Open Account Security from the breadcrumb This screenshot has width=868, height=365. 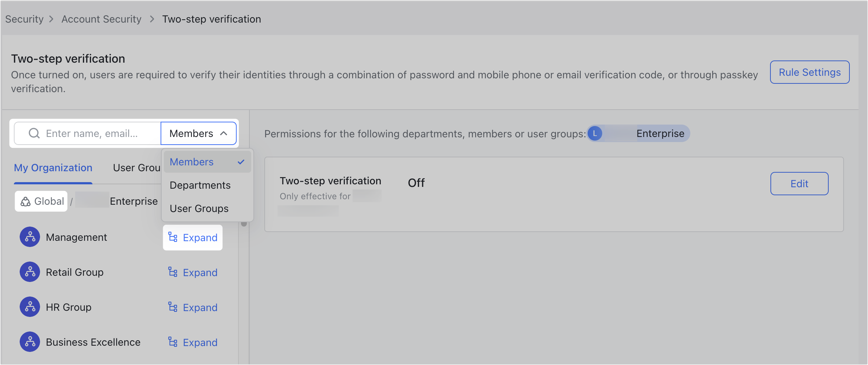(101, 19)
